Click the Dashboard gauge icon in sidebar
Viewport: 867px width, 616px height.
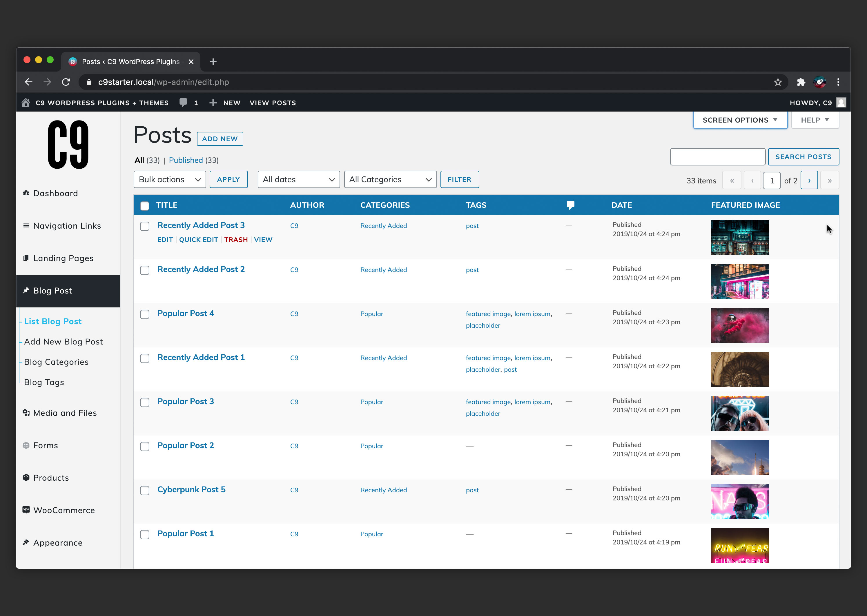click(26, 193)
